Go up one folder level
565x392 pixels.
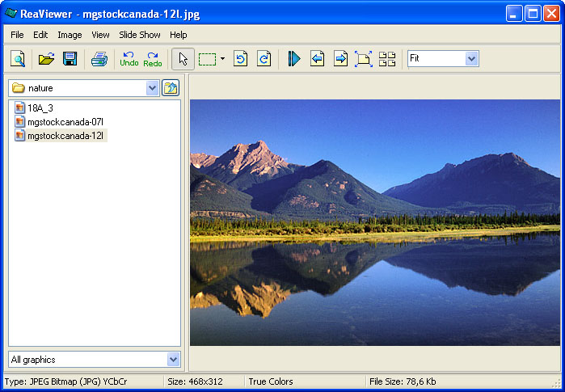click(x=171, y=88)
